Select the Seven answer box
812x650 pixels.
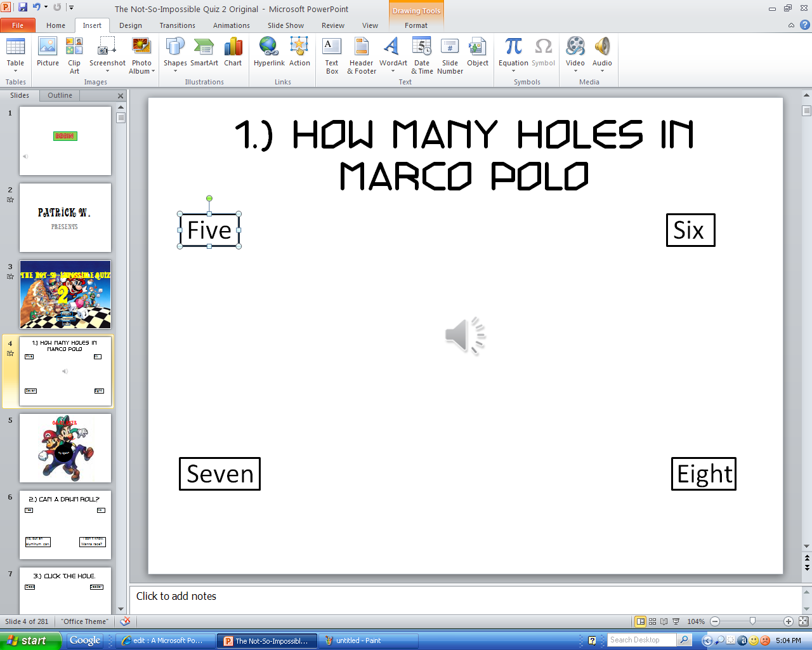coord(219,474)
